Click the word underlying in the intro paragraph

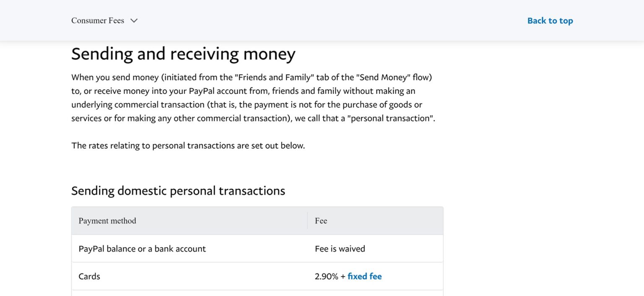92,104
